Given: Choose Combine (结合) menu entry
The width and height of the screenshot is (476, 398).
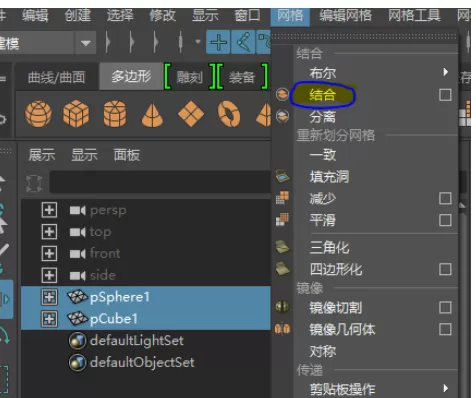Looking at the screenshot, I should coord(322,95).
